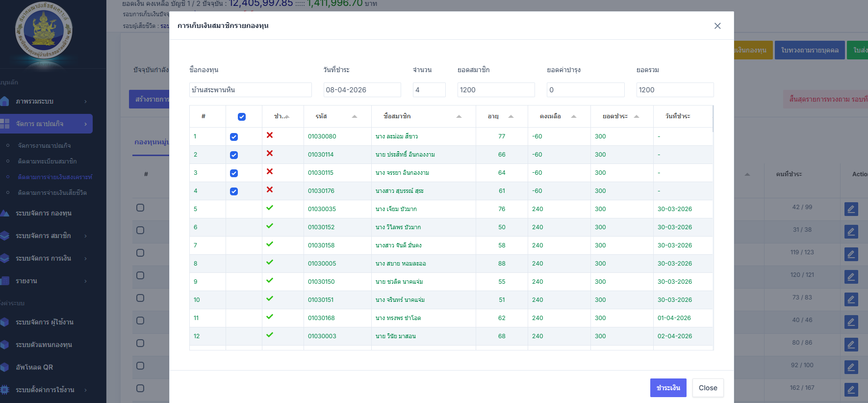Click the ระบบตั้งค่าการใช้งาน gear icon
This screenshot has width=868, height=403.
tap(4, 390)
